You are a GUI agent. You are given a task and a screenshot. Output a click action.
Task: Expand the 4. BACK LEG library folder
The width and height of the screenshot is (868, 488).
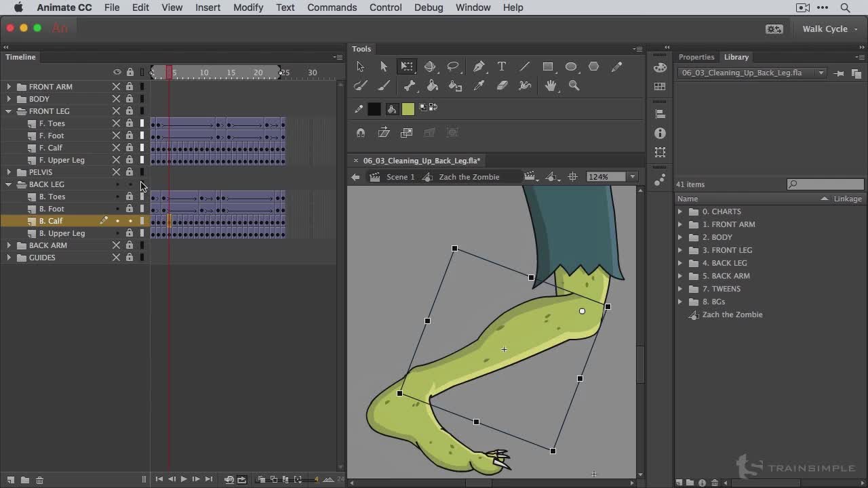(x=680, y=263)
